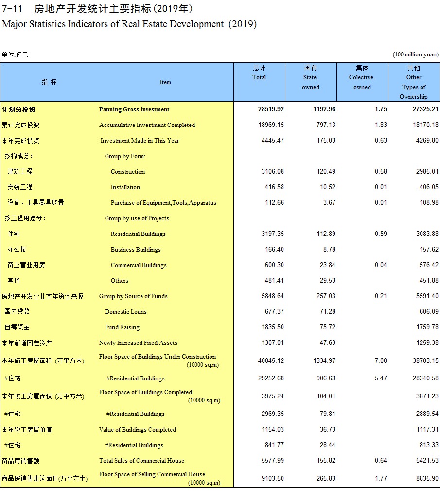Click the unit label 单位:亿元
This screenshot has width=440, height=504.
(15, 54)
